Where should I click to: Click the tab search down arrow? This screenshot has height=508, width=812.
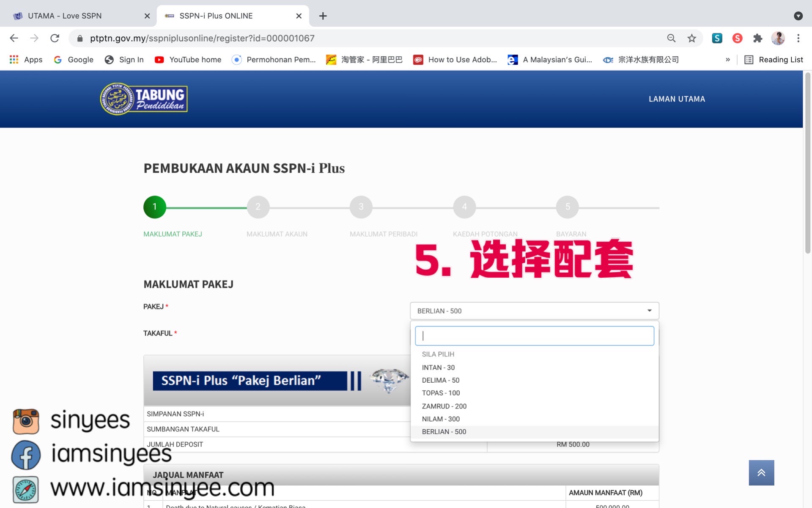(798, 16)
